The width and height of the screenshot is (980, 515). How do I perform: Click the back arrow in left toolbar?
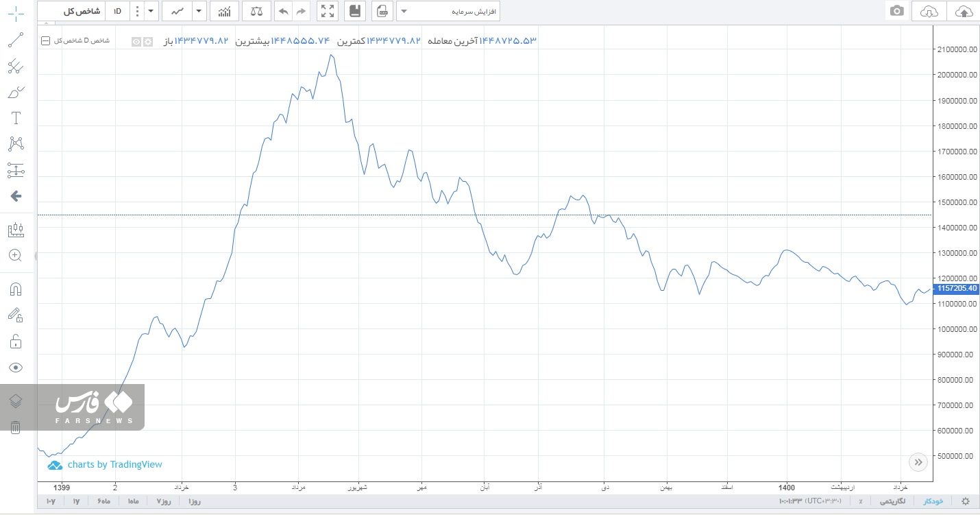[x=16, y=196]
